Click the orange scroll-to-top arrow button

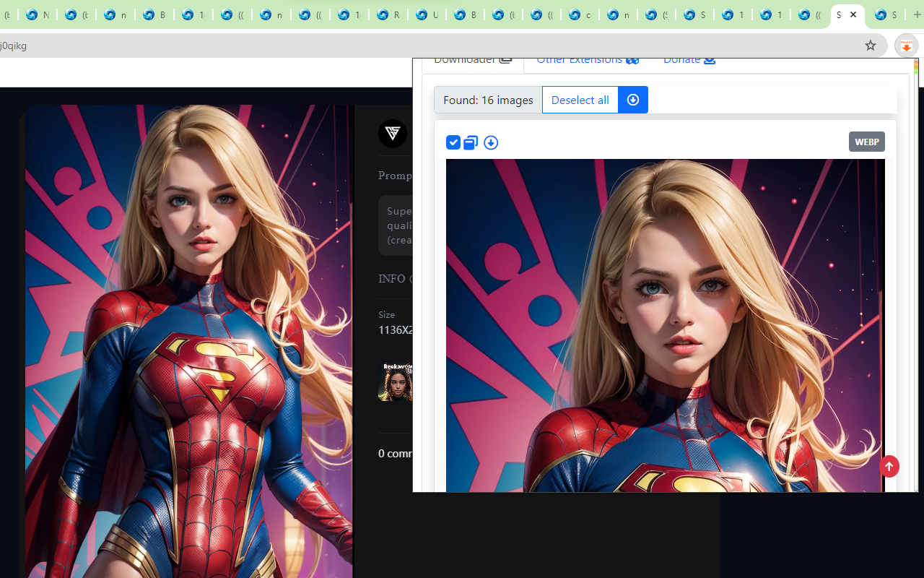tap(889, 466)
